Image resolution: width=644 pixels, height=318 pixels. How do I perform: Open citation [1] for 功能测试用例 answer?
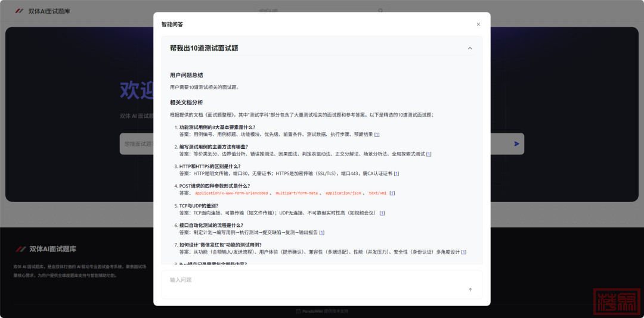(x=377, y=135)
